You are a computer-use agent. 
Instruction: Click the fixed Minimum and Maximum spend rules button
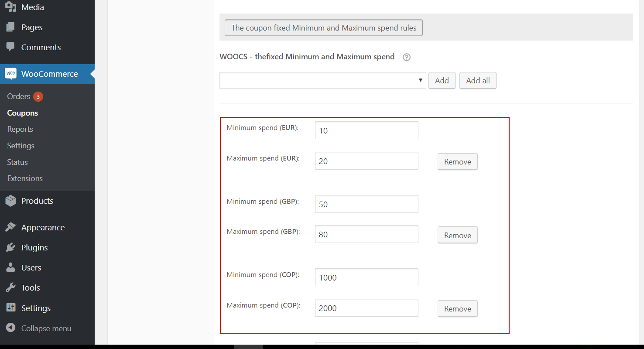tap(323, 28)
